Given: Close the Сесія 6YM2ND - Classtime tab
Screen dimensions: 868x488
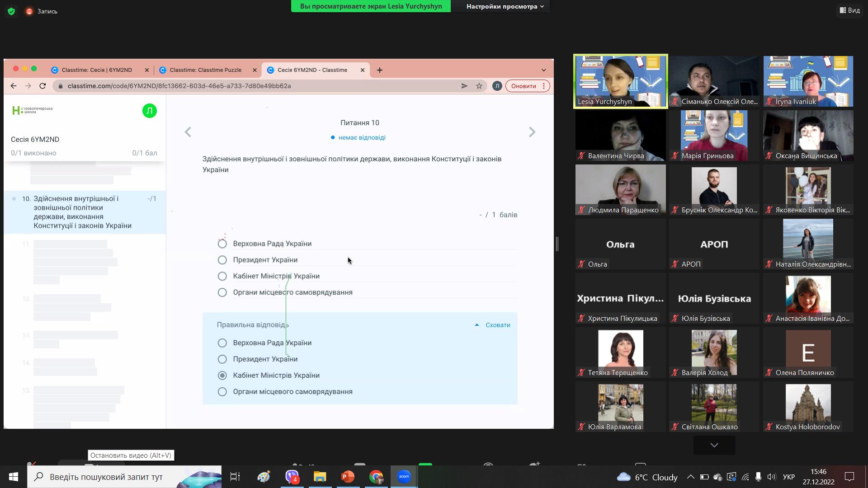Looking at the screenshot, I should click(363, 70).
